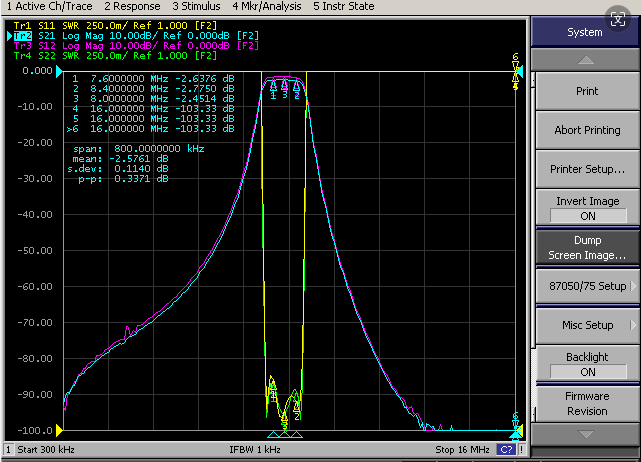
Task: Click the Abort Printing softkey
Action: pyautogui.click(x=588, y=130)
